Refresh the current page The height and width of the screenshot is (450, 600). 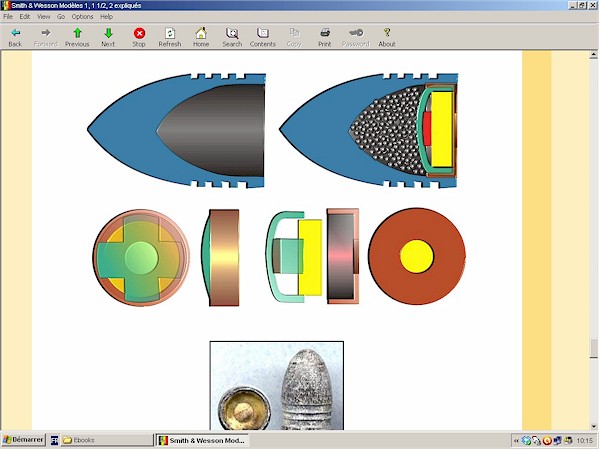click(x=170, y=37)
